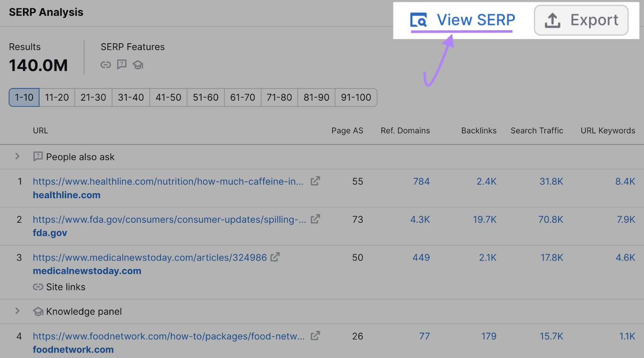Image resolution: width=644 pixels, height=358 pixels.
Task: Click foodnetwork Search Traffic value 15.7K
Action: tap(551, 337)
